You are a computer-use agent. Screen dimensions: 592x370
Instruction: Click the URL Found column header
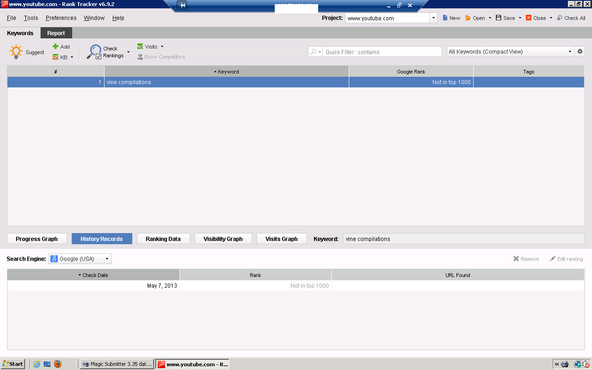pos(458,275)
